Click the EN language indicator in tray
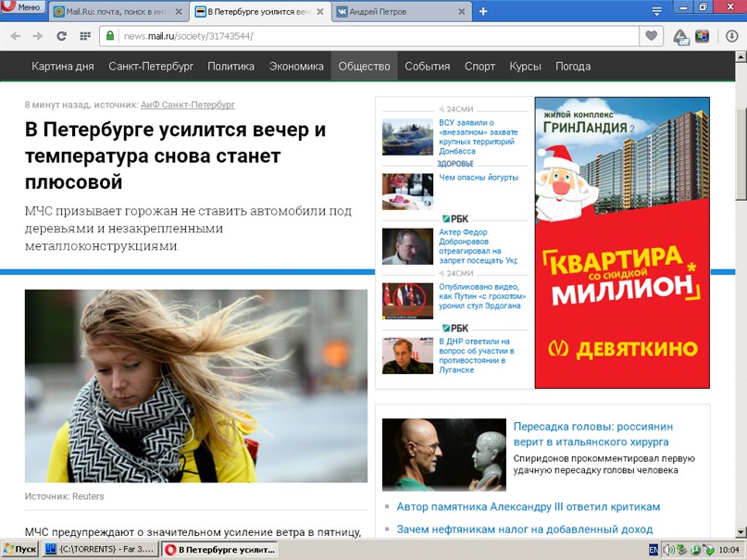747x560 pixels. tap(654, 550)
